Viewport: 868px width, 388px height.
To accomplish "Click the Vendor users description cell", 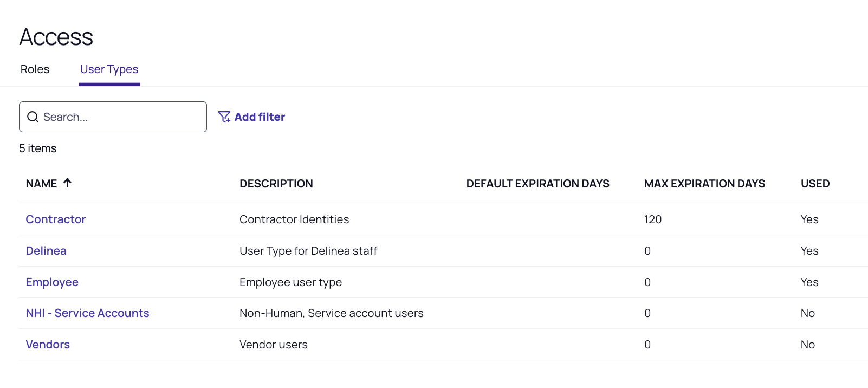I will [274, 345].
